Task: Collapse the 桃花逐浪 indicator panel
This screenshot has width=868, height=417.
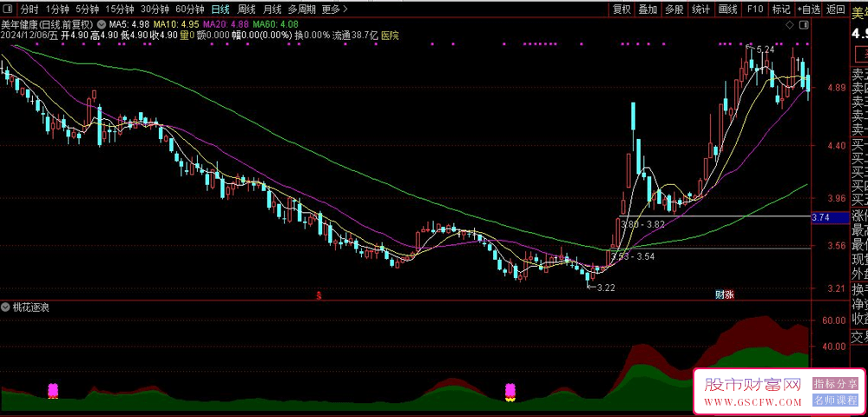Action: click(x=5, y=308)
